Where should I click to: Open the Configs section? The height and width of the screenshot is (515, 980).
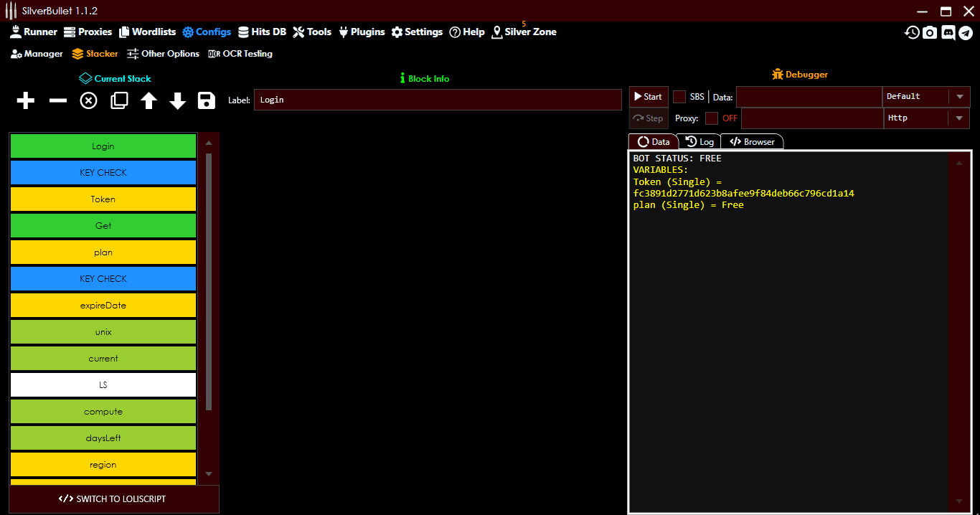tap(207, 32)
